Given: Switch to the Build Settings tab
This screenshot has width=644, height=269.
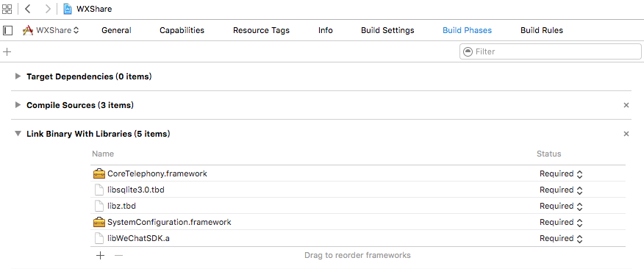Looking at the screenshot, I should point(387,30).
